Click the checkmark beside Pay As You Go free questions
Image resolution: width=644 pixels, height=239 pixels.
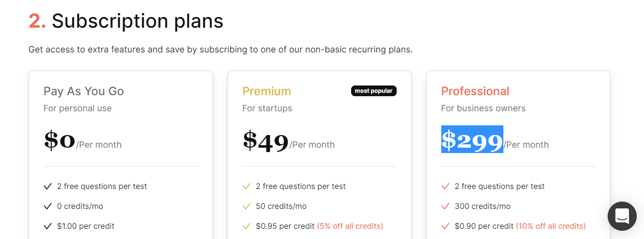tap(48, 187)
